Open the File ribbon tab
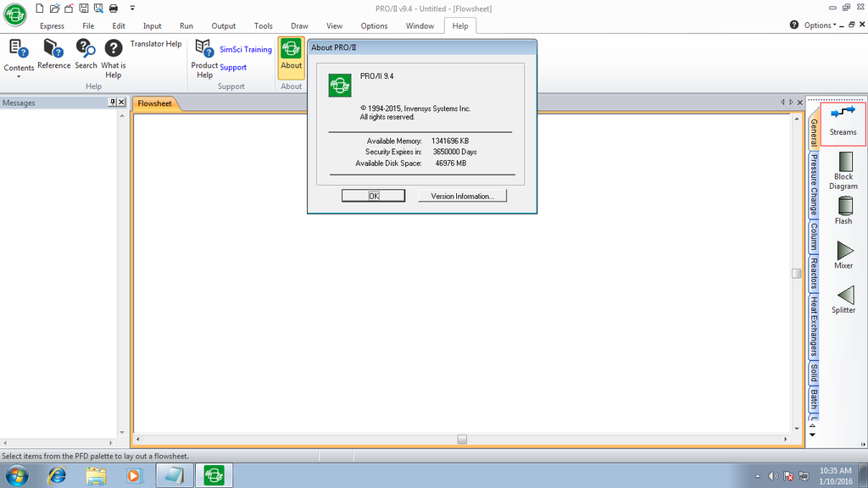Image resolution: width=868 pixels, height=488 pixels. 88,26
